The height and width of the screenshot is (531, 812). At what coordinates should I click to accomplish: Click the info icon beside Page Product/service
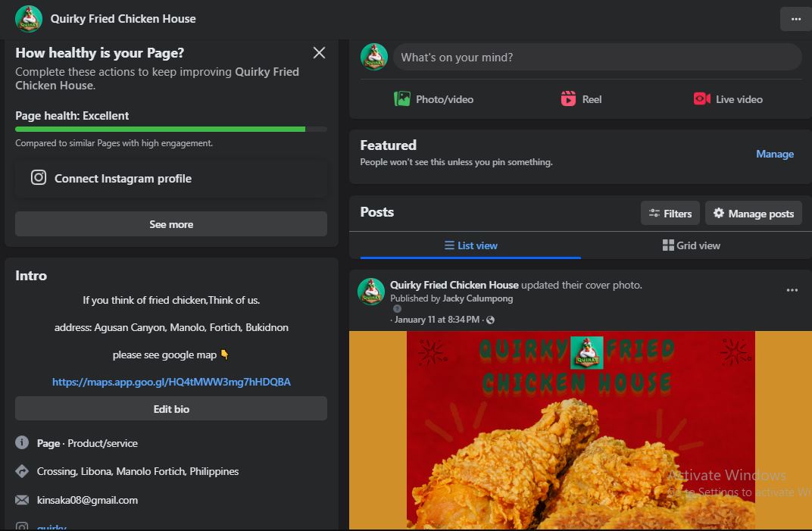[x=22, y=442]
